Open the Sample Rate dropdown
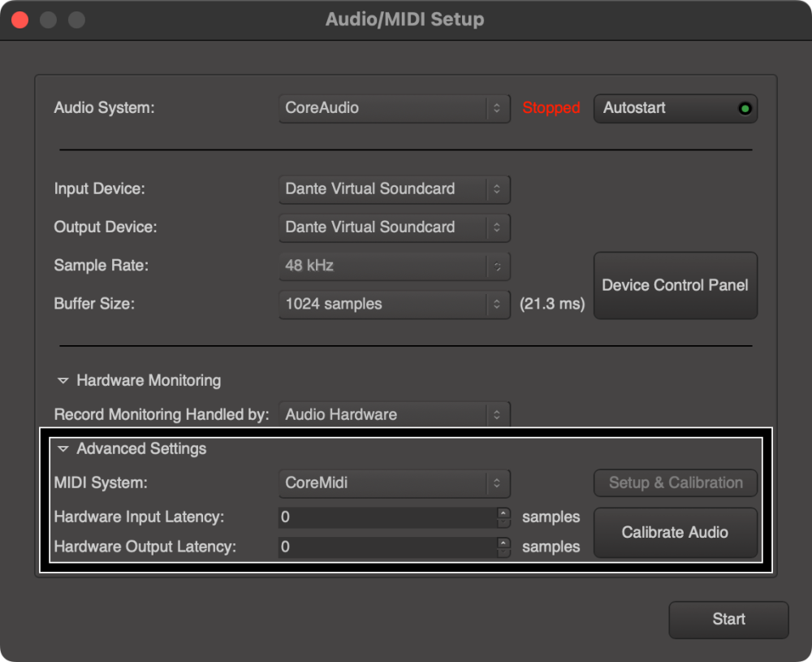 (x=394, y=266)
